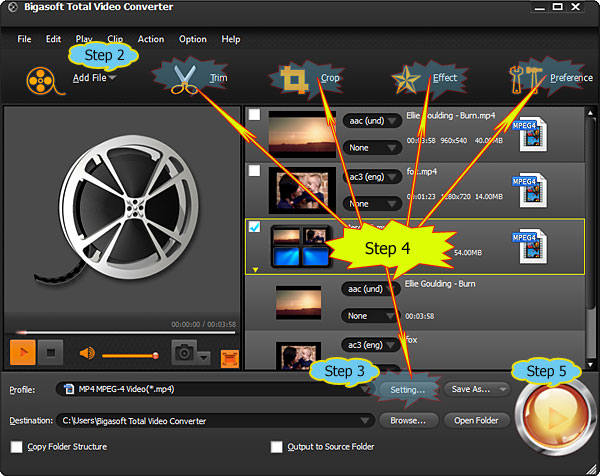Click the Browse... button
The height and width of the screenshot is (476, 600).
tap(408, 421)
